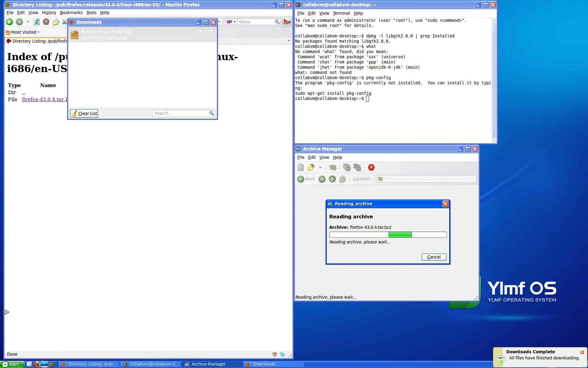The image size is (588, 368).
Task: Click Extract archive toolbar icon
Action: coord(333,167)
